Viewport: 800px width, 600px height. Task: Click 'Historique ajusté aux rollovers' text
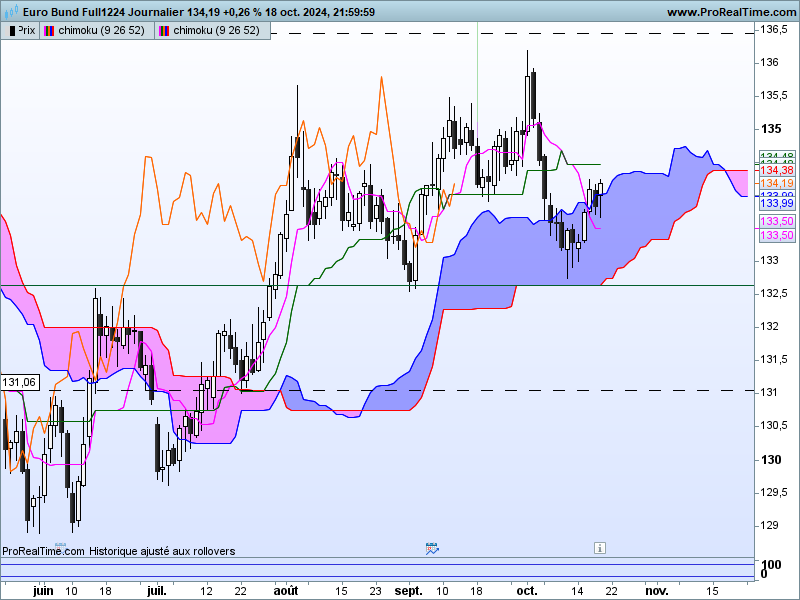(x=162, y=551)
